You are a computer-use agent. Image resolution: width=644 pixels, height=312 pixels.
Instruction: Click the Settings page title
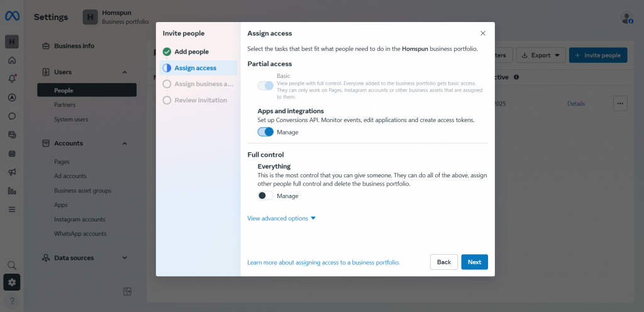pyautogui.click(x=51, y=17)
